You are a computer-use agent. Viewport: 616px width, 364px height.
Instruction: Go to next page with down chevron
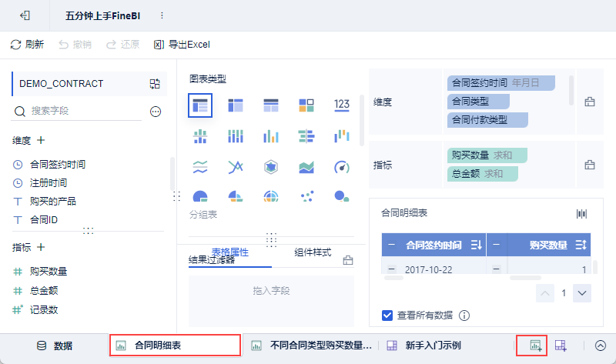tap(582, 293)
